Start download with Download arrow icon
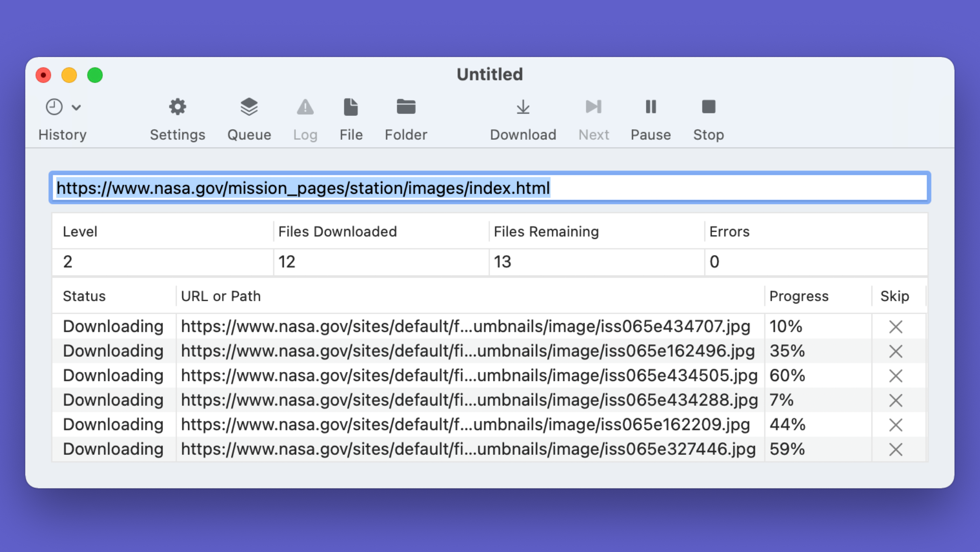The width and height of the screenshot is (980, 552). [523, 107]
